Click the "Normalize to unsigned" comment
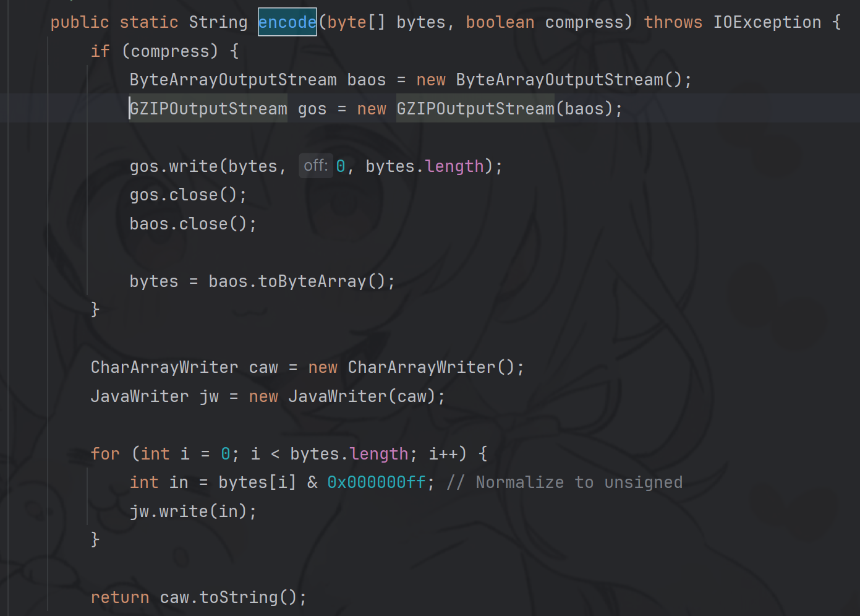The image size is (860, 616). pos(564,482)
